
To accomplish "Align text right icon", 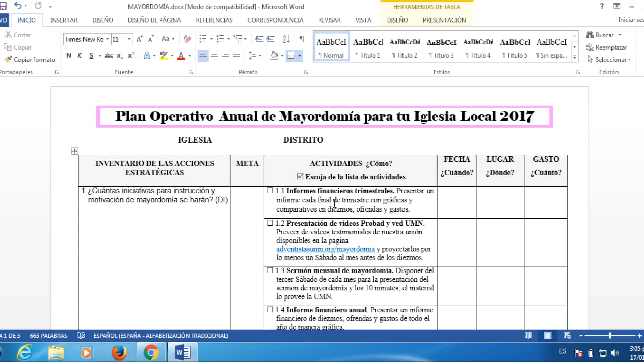I will (x=225, y=56).
